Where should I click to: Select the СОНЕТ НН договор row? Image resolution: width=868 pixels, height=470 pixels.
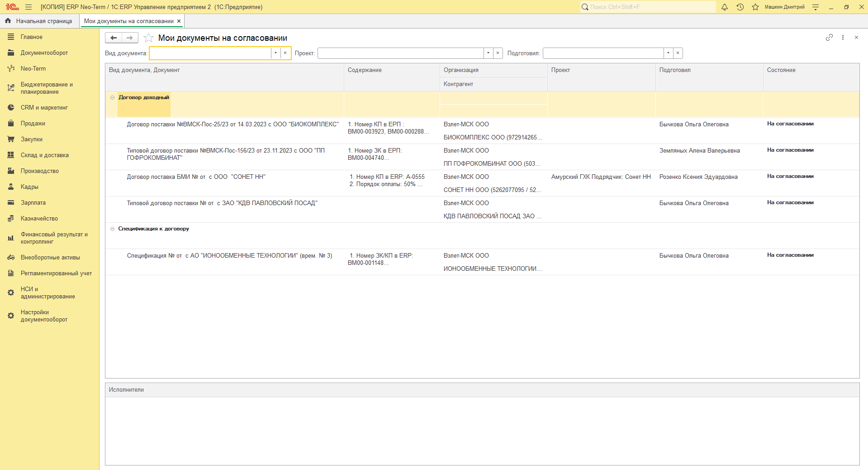482,183
